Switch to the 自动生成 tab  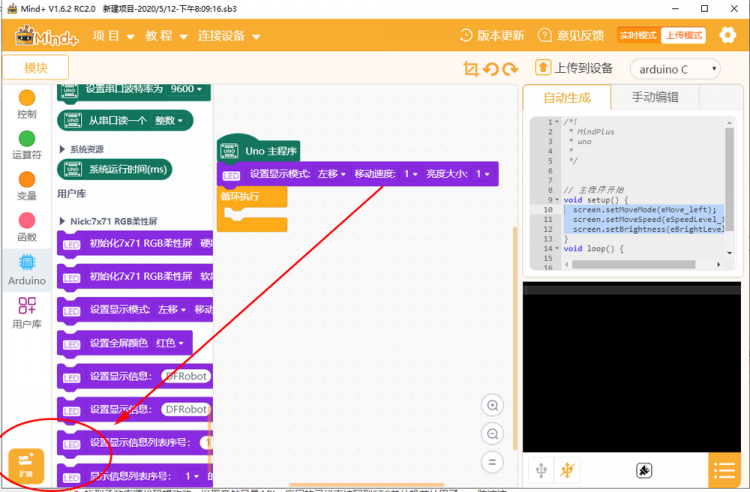tap(567, 98)
